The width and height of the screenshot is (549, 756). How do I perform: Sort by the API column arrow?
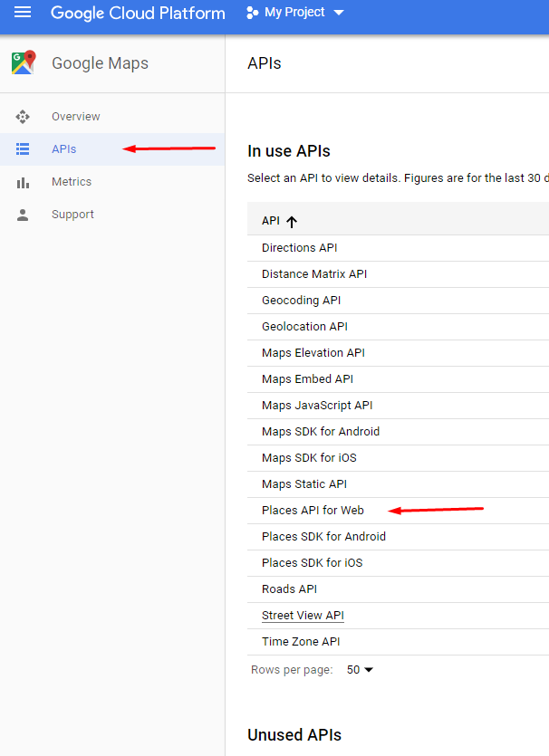pos(292,221)
